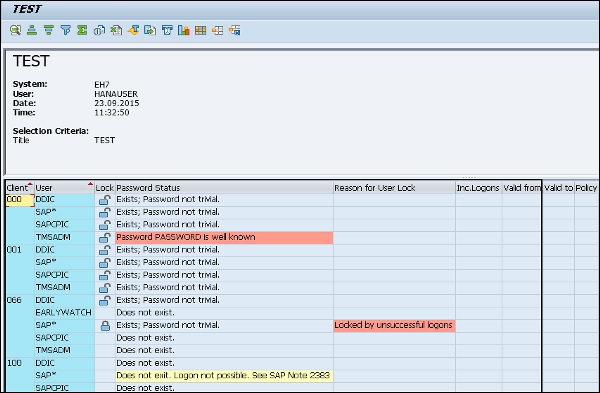Click the date 23.09.2015
600x393 pixels.
[117, 103]
